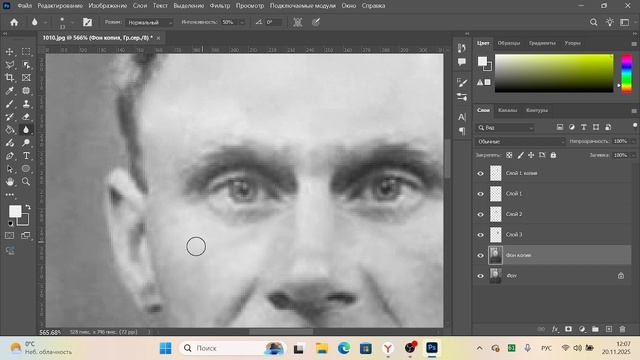Hide the Фон копия layer
This screenshot has height=360, width=640.
click(480, 256)
